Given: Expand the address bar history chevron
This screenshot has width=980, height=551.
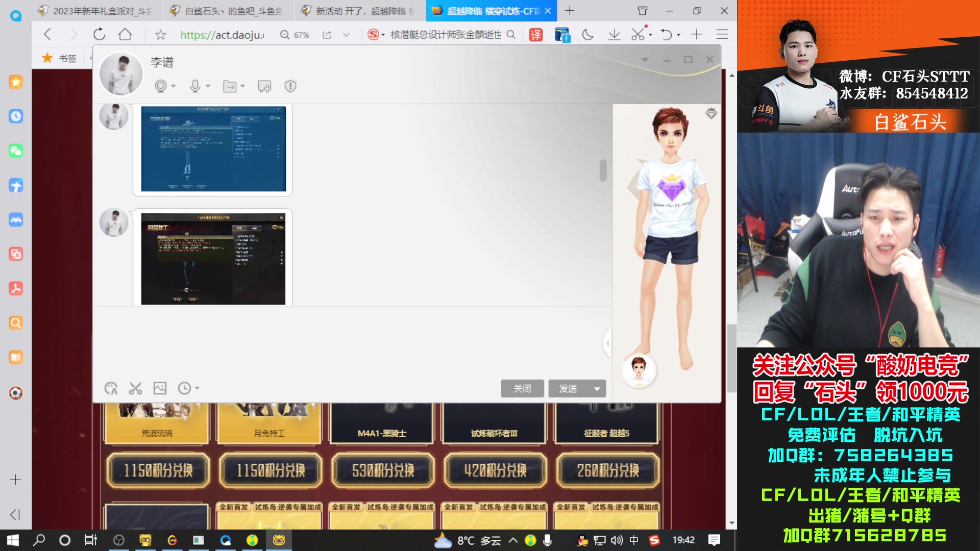Looking at the screenshot, I should click(x=346, y=35).
